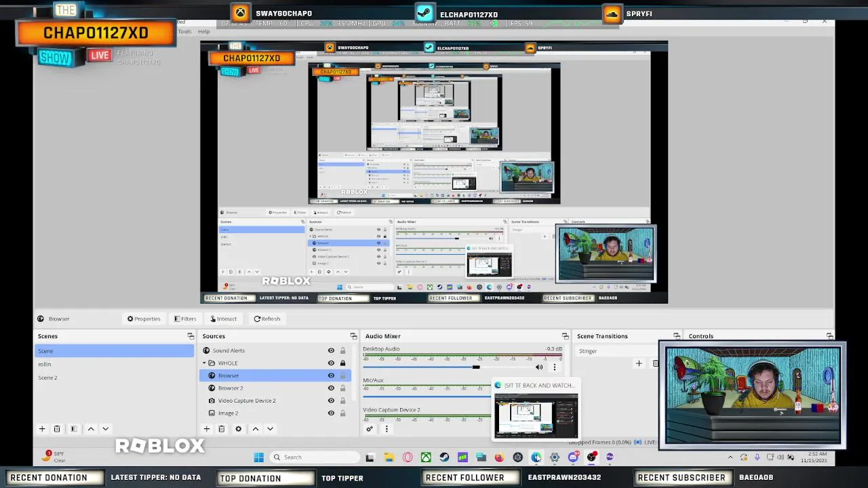This screenshot has height=488, width=868.
Task: Open Firefox from taskbar
Action: [499, 457]
